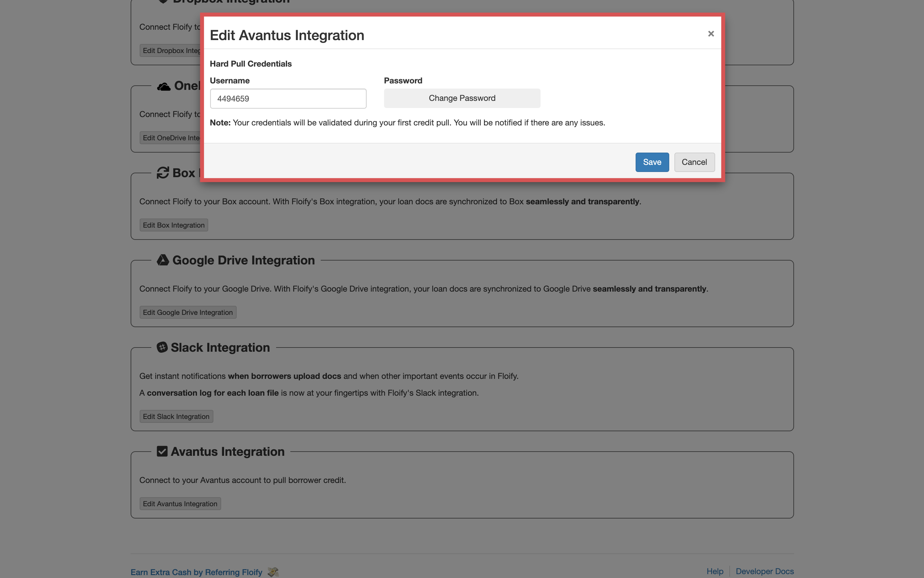Click the Username field containing 4494659
Viewport: 924px width, 578px height.
pos(288,98)
